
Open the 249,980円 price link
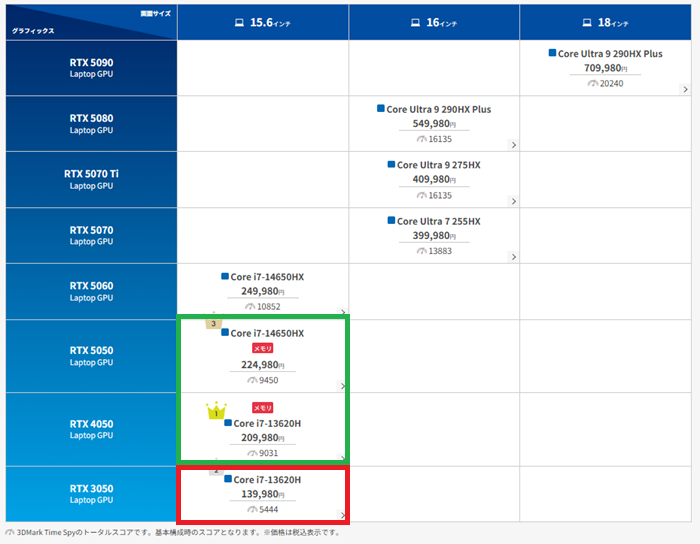[263, 291]
